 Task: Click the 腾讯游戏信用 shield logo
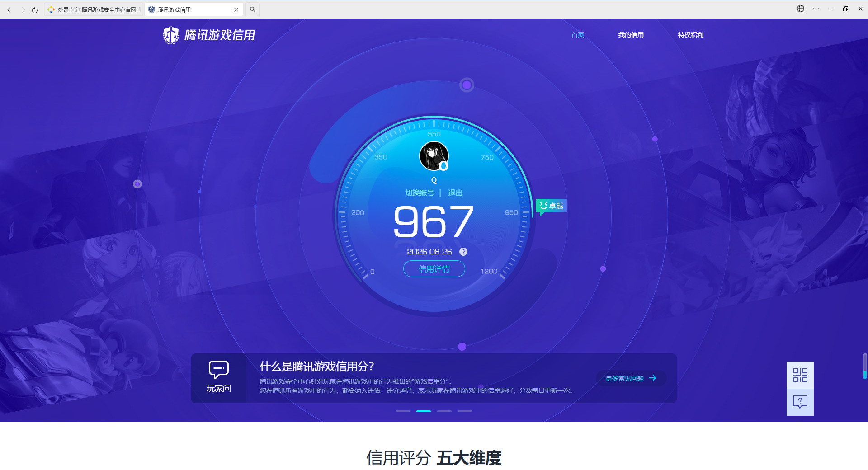coord(171,35)
